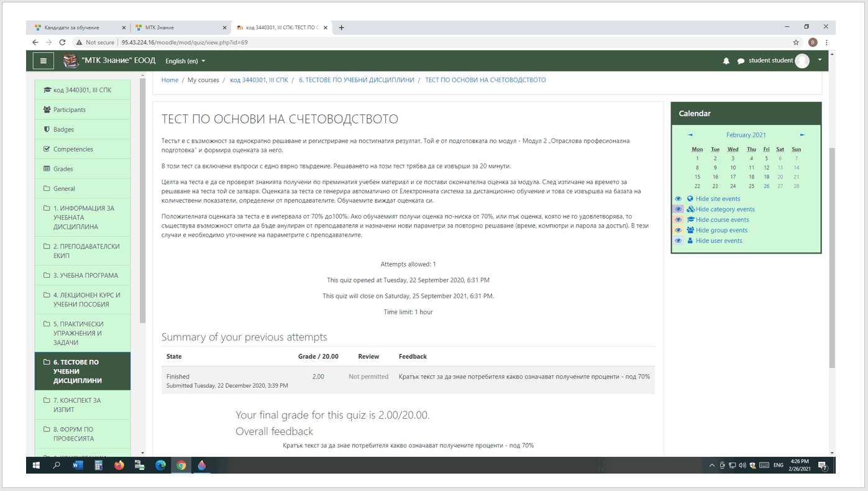Click the graduation cap course icon in sidebar
This screenshot has height=491, width=868.
[x=47, y=90]
